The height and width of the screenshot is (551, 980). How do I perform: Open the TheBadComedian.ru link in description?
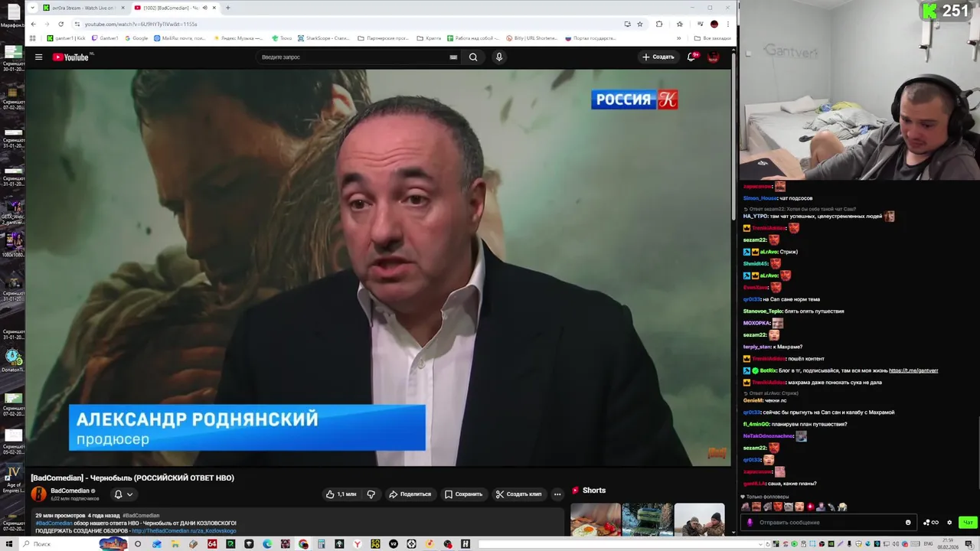point(184,530)
